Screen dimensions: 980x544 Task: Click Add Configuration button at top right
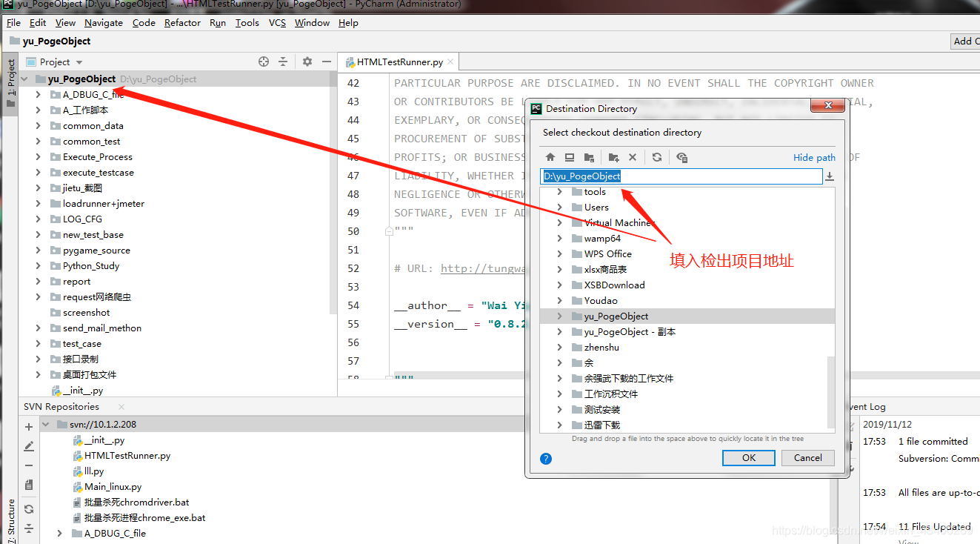click(965, 42)
